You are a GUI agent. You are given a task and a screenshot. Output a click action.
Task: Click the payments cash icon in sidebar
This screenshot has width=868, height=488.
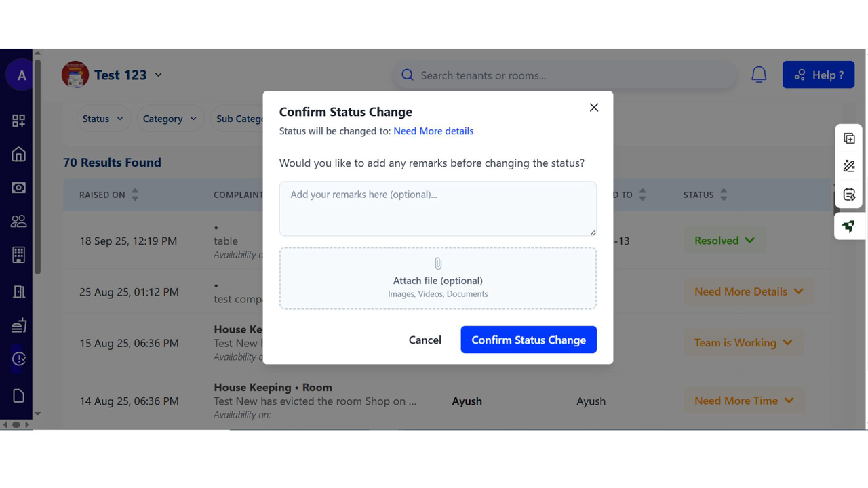19,188
